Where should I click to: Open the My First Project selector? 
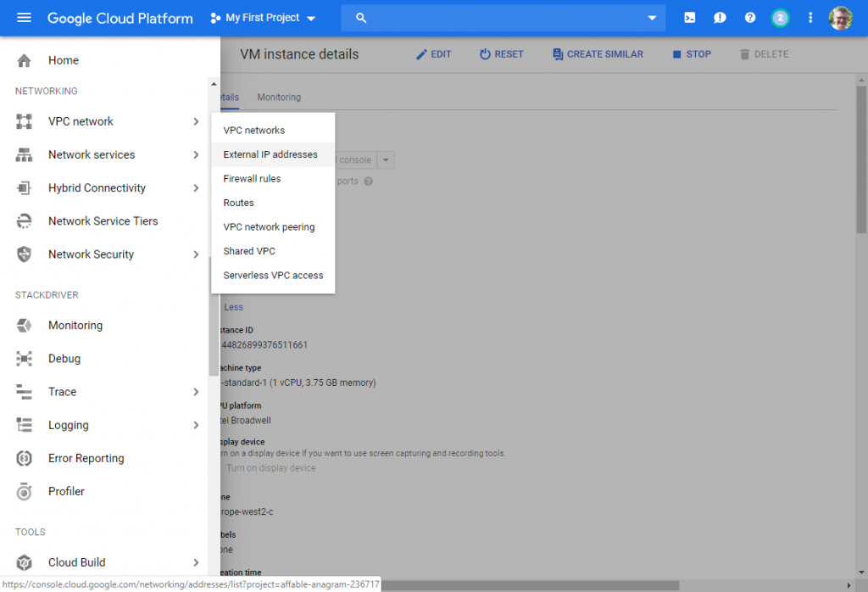[x=263, y=18]
